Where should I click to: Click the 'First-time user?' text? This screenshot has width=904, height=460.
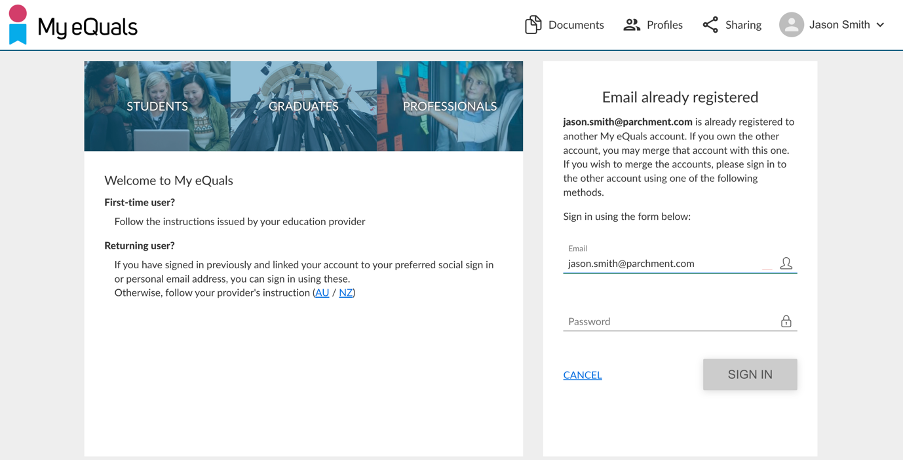point(140,202)
